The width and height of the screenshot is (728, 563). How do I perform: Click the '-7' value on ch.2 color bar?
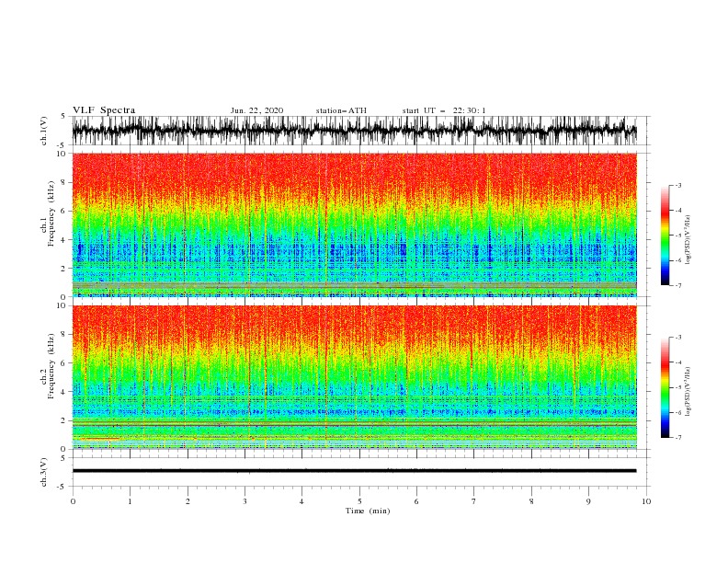pos(677,438)
